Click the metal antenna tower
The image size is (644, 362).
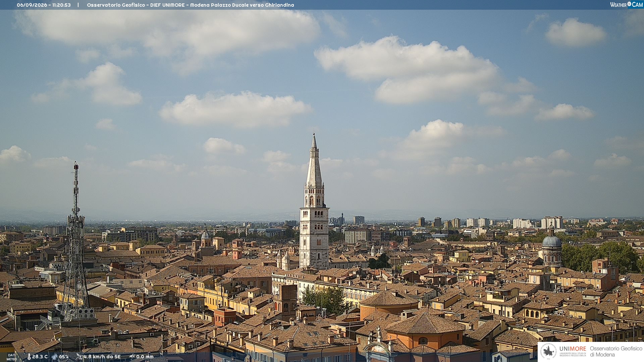pyautogui.click(x=76, y=241)
